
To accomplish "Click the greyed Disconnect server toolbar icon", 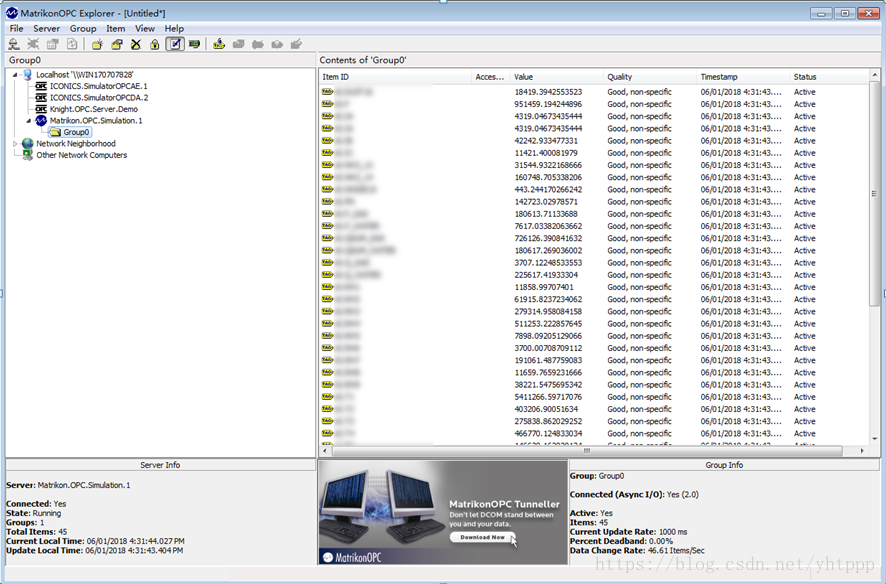I will 33,44.
